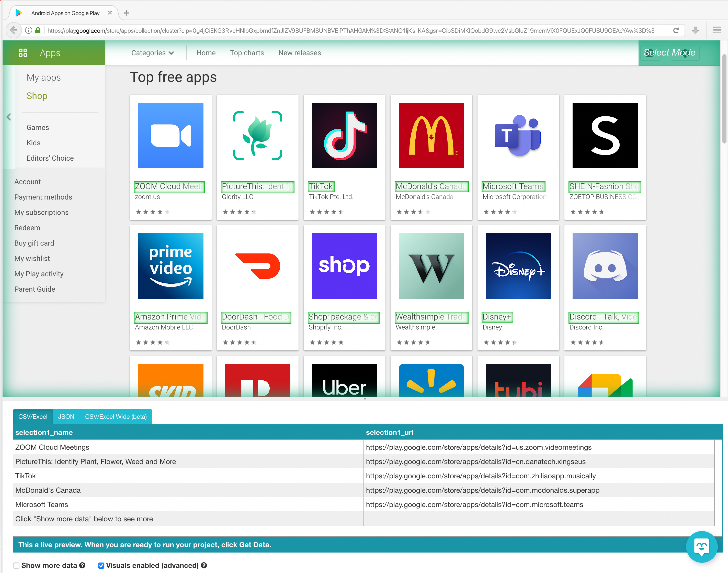Select Shop in the sidebar

pos(37,96)
